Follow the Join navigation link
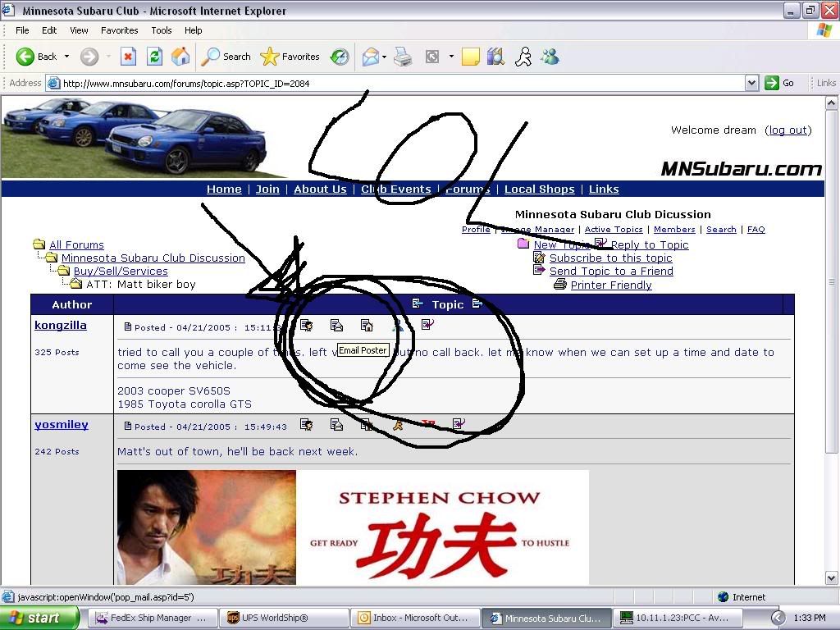This screenshot has height=630, width=840. coord(267,189)
